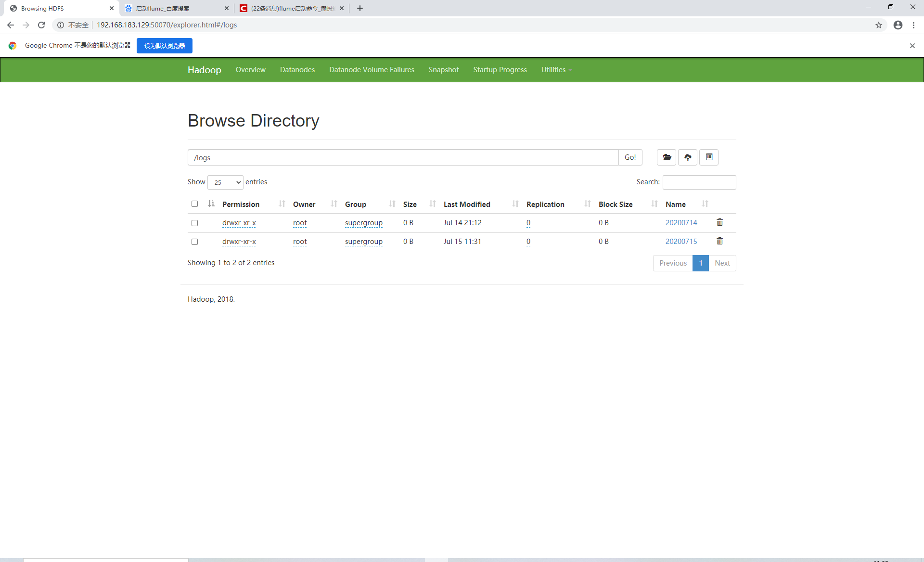Click the upload files icon
The image size is (924, 562).
point(688,157)
